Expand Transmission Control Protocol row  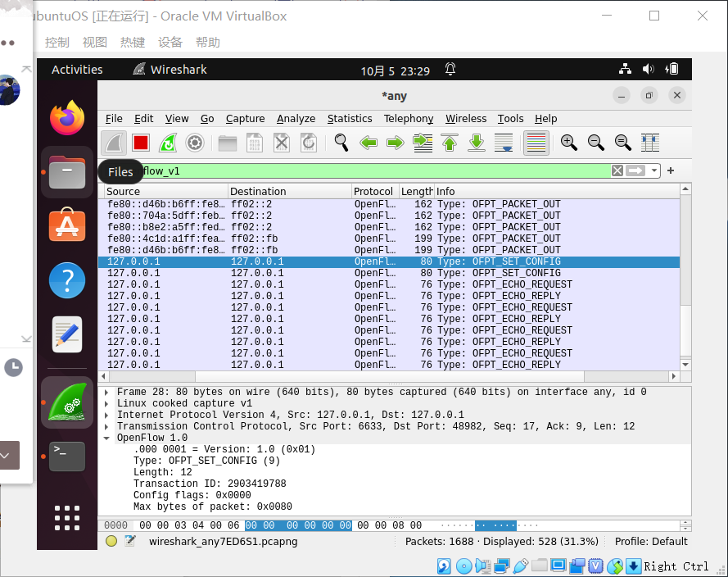[106, 426]
